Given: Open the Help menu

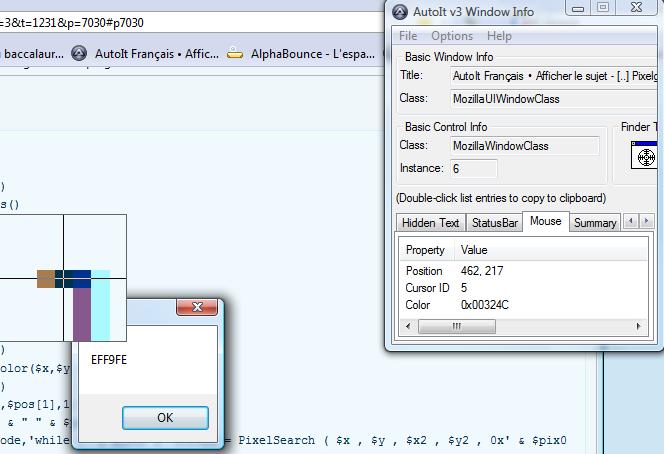Looking at the screenshot, I should click(x=498, y=36).
